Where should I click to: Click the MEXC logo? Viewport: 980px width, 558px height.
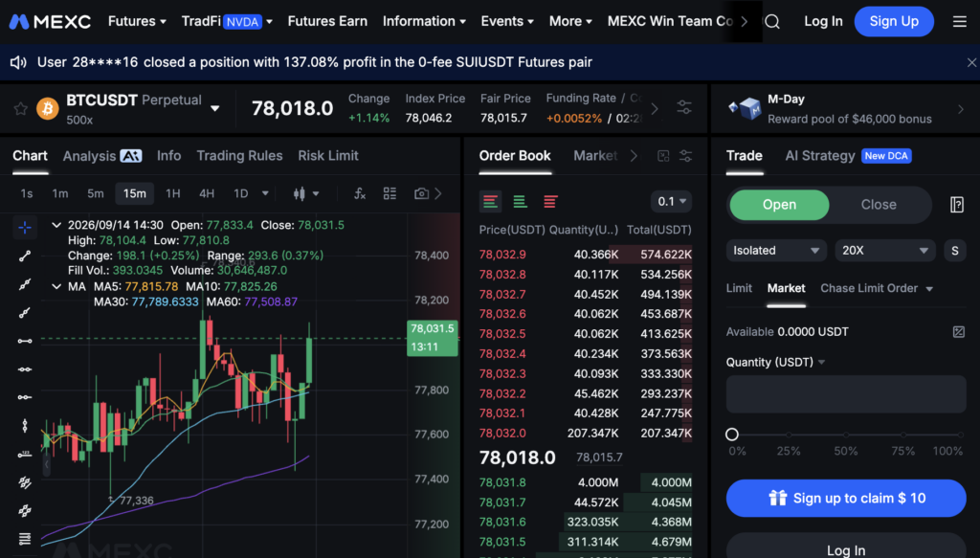click(50, 22)
